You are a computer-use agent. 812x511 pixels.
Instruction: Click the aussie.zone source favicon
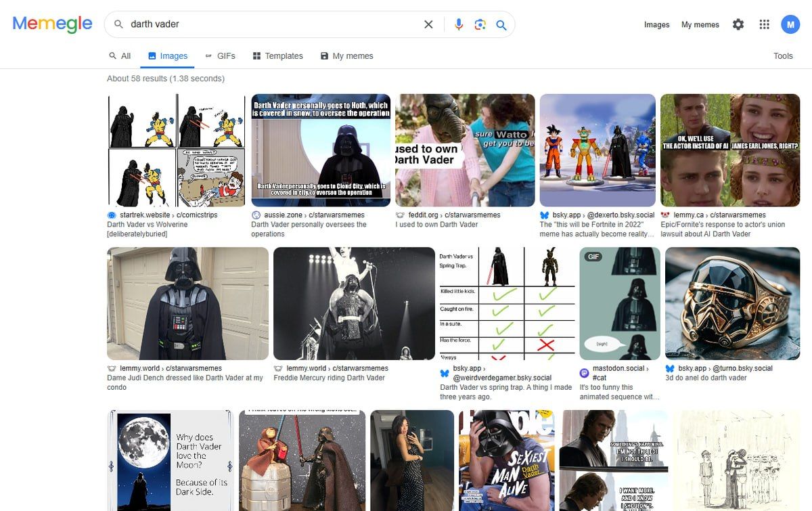tap(256, 215)
